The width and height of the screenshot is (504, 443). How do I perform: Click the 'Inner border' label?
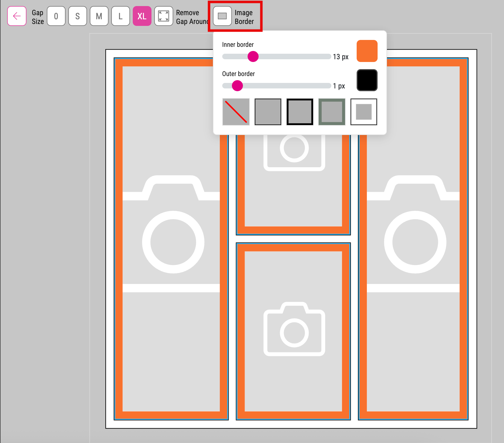[x=238, y=45]
